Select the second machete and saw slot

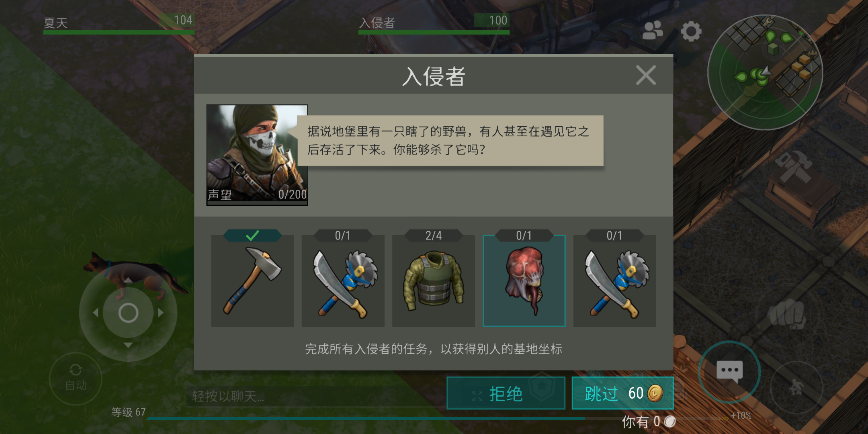(x=615, y=280)
